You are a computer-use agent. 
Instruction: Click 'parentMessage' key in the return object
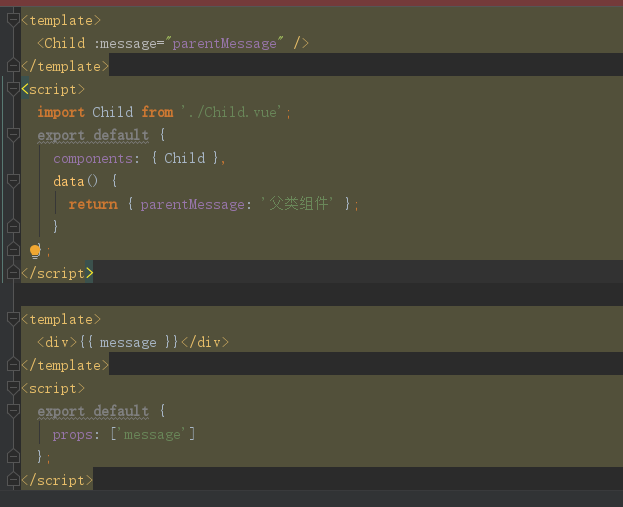click(193, 204)
